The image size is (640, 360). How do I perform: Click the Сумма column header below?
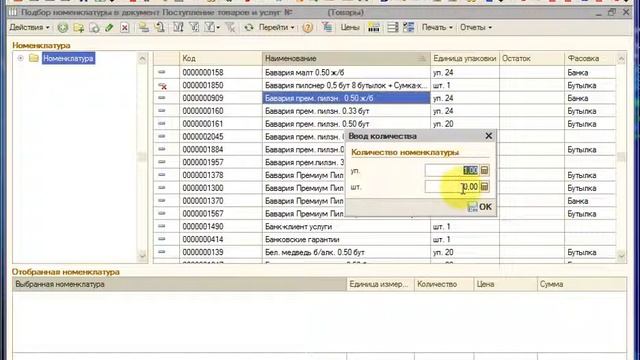[x=582, y=284]
